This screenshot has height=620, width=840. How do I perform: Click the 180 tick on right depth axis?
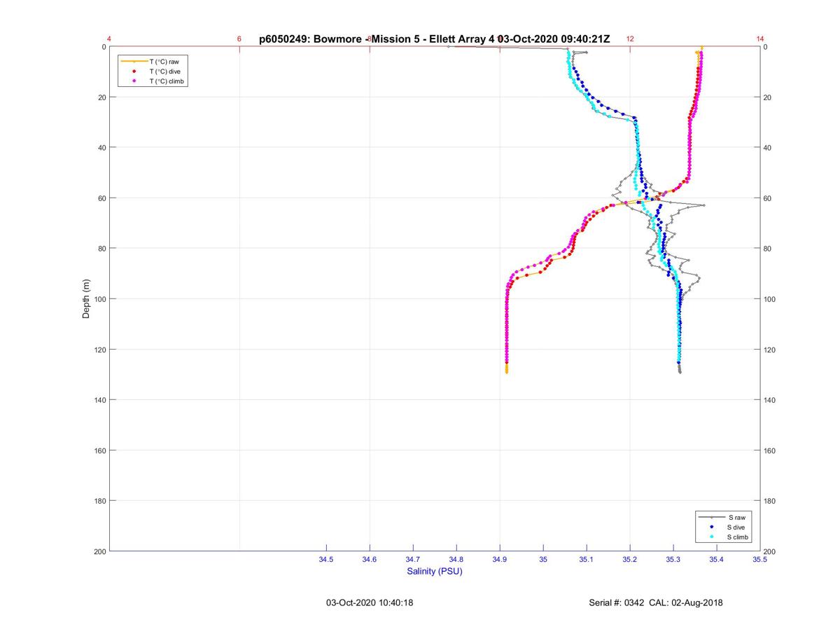click(x=771, y=501)
